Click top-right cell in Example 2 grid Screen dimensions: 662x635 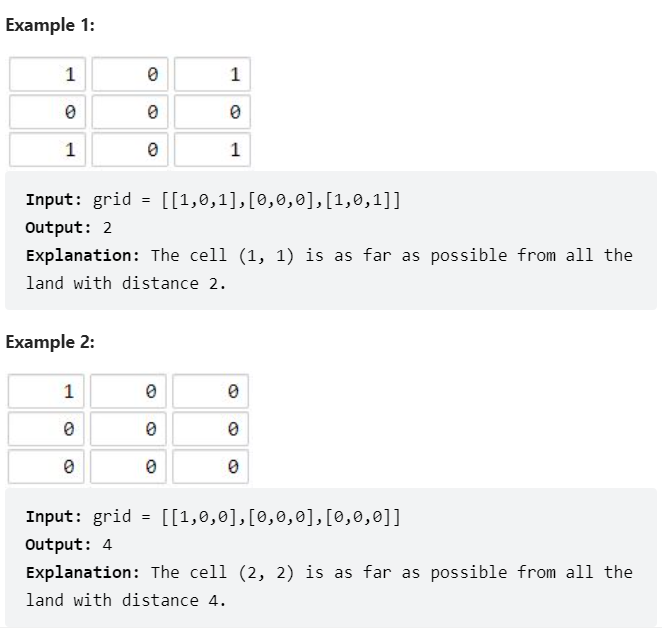click(x=211, y=391)
